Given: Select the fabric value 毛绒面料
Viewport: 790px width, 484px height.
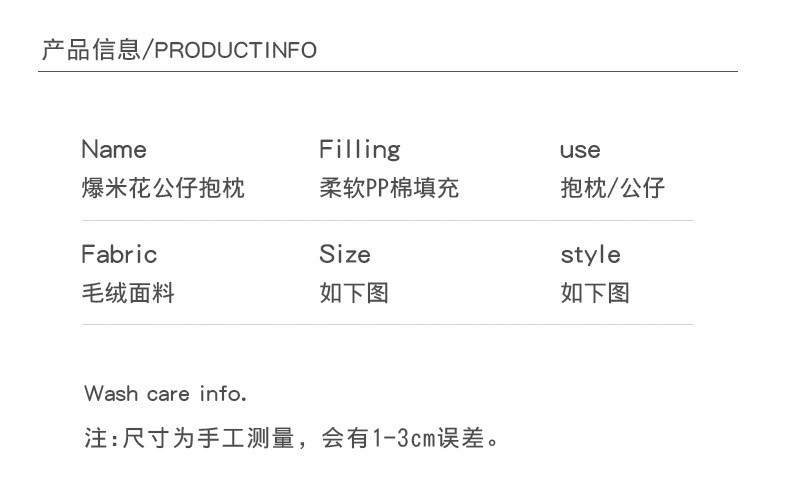Looking at the screenshot, I should pyautogui.click(x=128, y=293).
